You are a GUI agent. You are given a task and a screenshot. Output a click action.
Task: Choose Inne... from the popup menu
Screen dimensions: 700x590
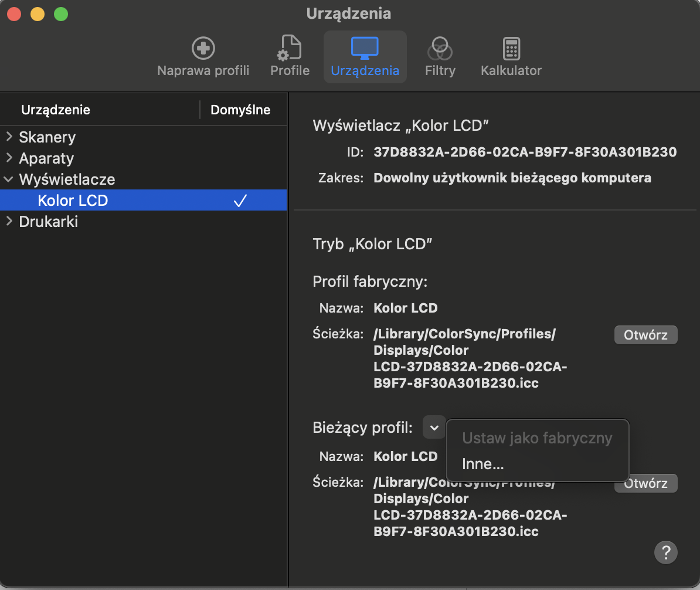pyautogui.click(x=483, y=464)
